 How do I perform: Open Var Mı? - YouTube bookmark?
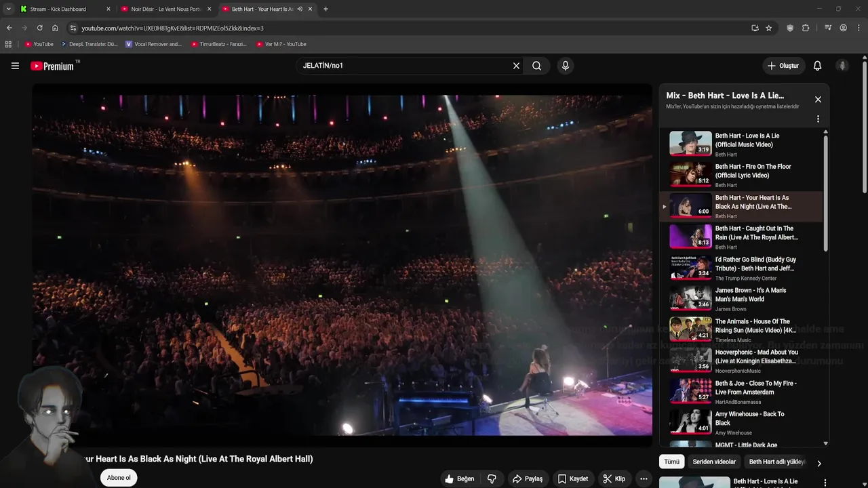click(x=281, y=44)
